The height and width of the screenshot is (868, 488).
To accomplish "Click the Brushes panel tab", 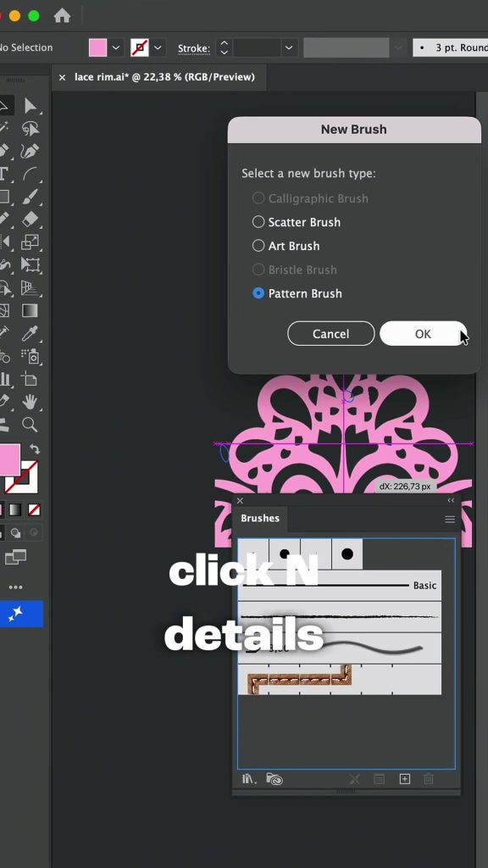I will coord(260,518).
